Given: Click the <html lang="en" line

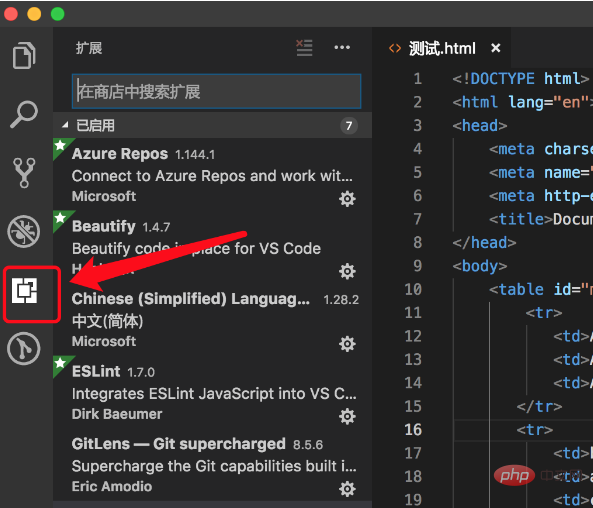Looking at the screenshot, I should coord(523,102).
